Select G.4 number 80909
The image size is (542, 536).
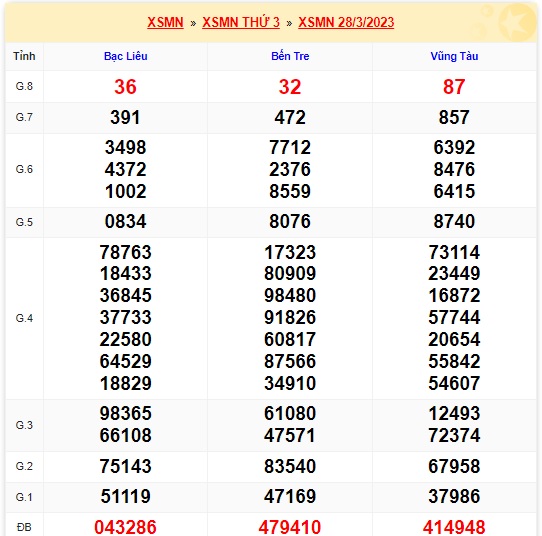click(290, 273)
